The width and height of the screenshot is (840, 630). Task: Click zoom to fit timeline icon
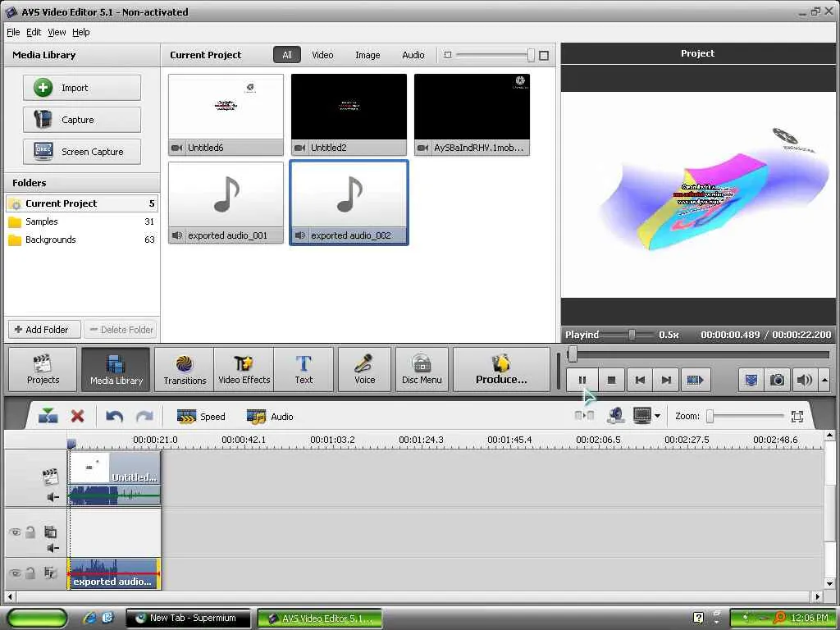click(x=797, y=416)
